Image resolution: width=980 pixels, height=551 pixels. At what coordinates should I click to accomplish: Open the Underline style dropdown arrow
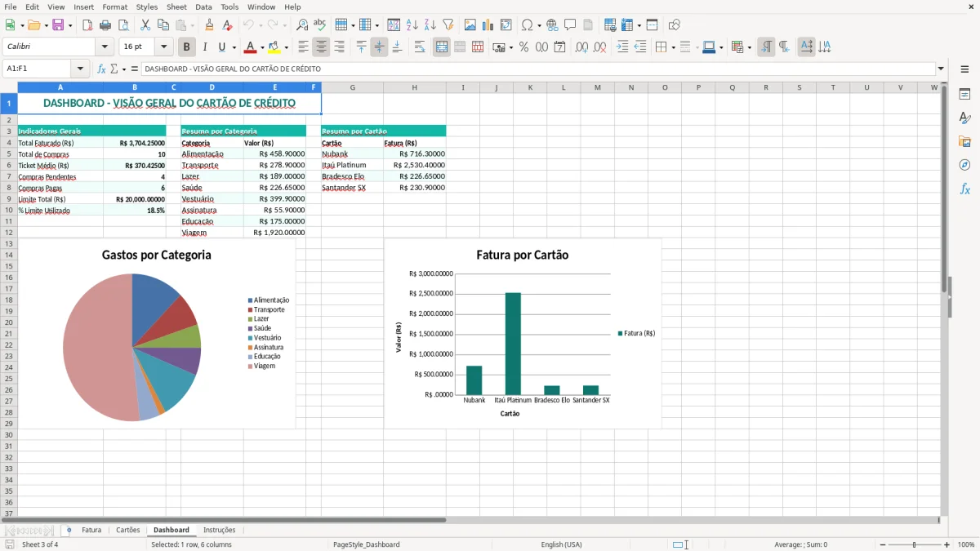point(234,47)
